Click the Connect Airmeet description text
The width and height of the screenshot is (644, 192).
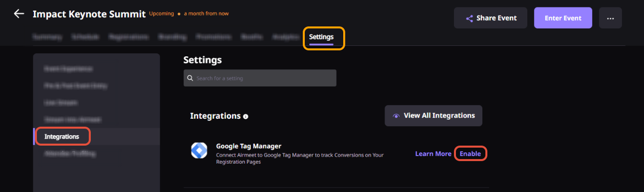point(300,158)
